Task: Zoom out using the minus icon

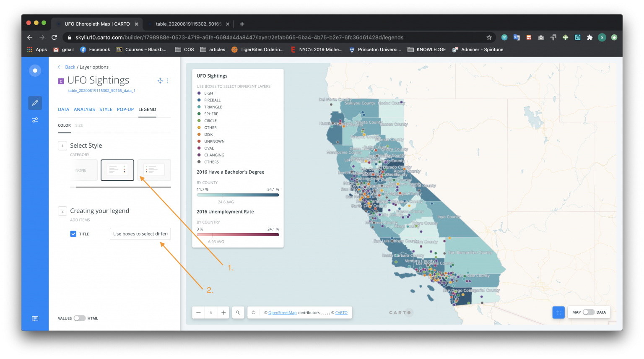Action: [x=198, y=312]
